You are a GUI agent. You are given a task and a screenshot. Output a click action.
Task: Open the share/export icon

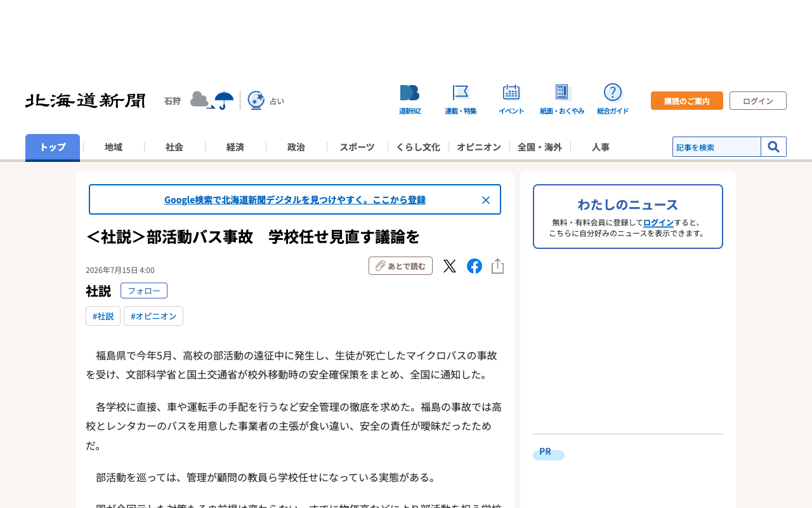tap(498, 266)
